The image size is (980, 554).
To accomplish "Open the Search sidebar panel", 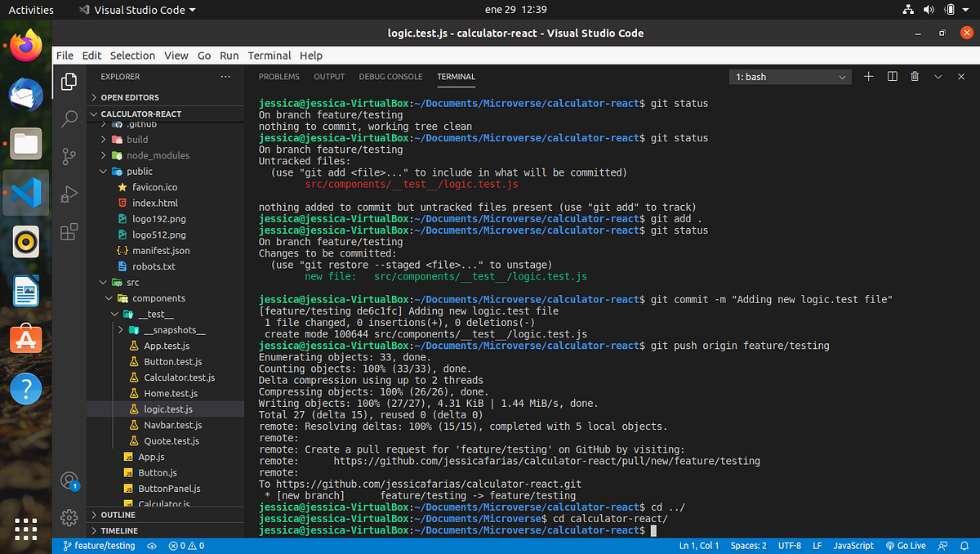I will (x=69, y=118).
